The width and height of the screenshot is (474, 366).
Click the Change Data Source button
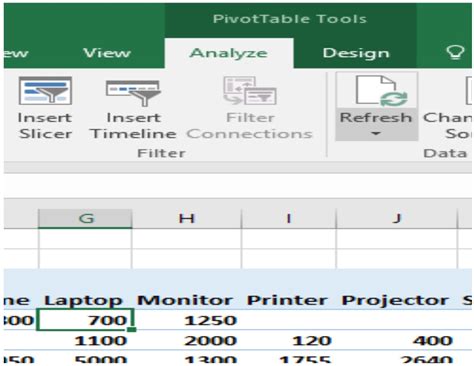click(x=448, y=108)
